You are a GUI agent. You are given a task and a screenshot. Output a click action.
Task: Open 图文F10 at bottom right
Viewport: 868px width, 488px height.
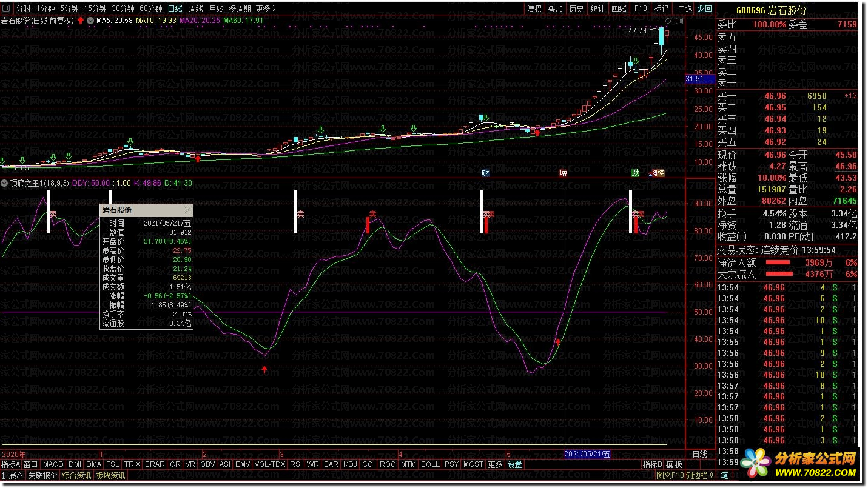(670, 475)
